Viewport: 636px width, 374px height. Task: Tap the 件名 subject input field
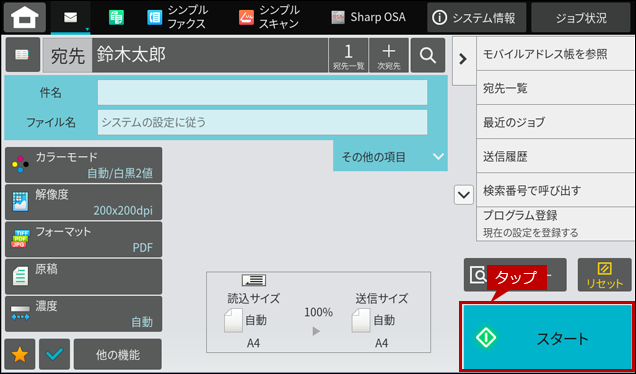click(262, 92)
